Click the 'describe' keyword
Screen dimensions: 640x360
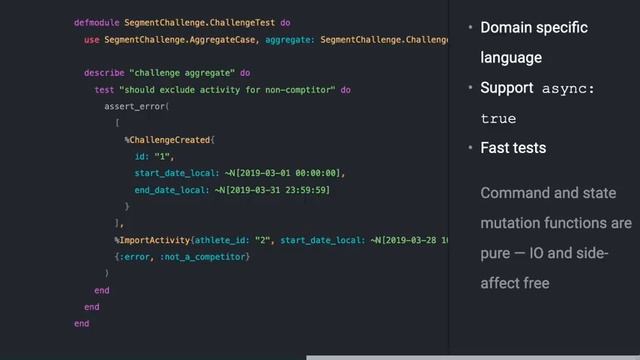[x=104, y=73]
